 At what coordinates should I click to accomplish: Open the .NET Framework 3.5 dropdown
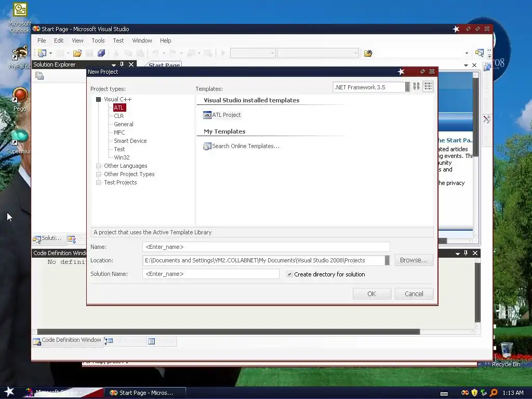tap(407, 87)
